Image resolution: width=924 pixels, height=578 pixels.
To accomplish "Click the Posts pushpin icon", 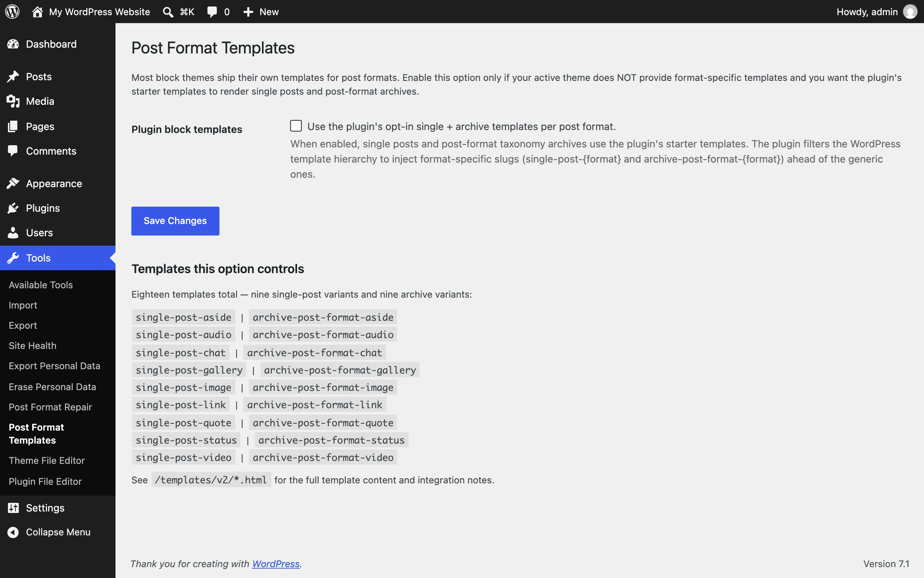I will click(x=13, y=77).
